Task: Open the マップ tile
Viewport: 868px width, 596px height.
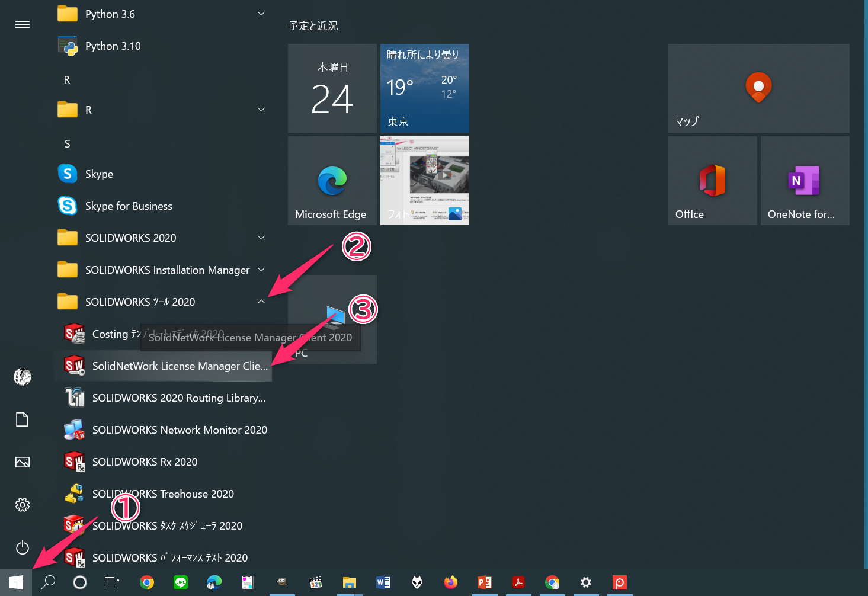Action: click(759, 88)
